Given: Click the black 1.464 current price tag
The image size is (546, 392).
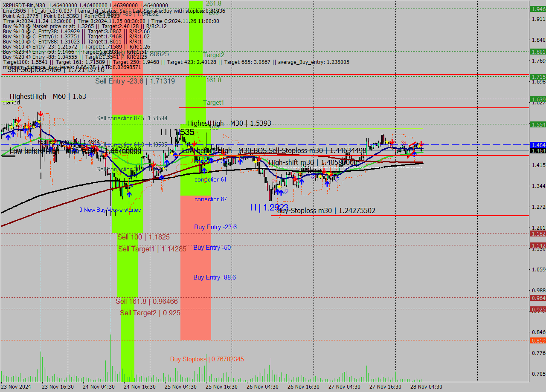Looking at the screenshot, I should pyautogui.click(x=538, y=151).
